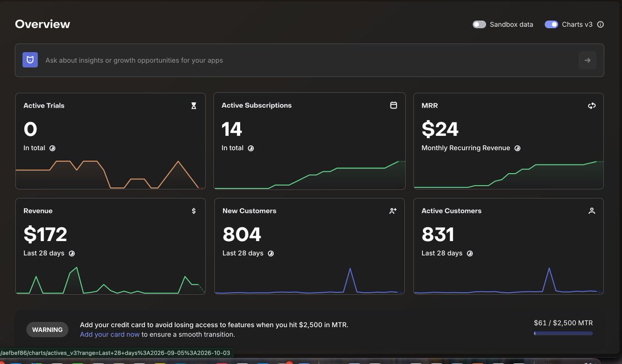Viewport: 622px width, 364px height.
Task: Click the 804 new customers value
Action: (x=242, y=234)
